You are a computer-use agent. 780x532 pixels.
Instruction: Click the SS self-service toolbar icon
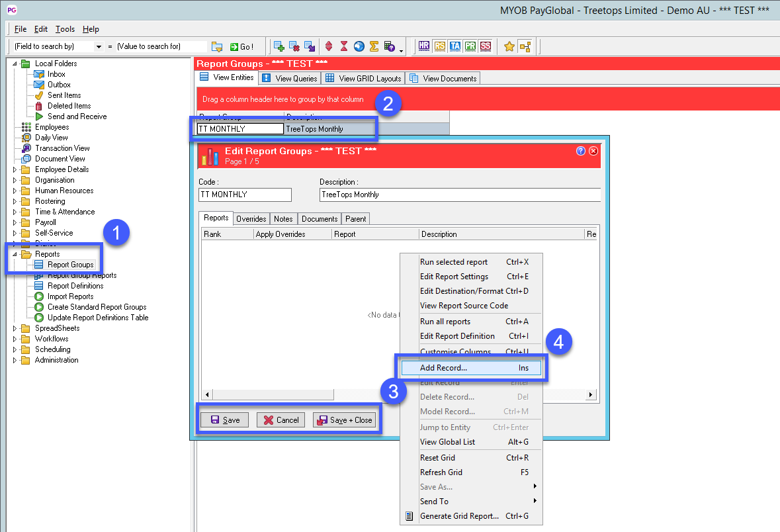click(486, 46)
